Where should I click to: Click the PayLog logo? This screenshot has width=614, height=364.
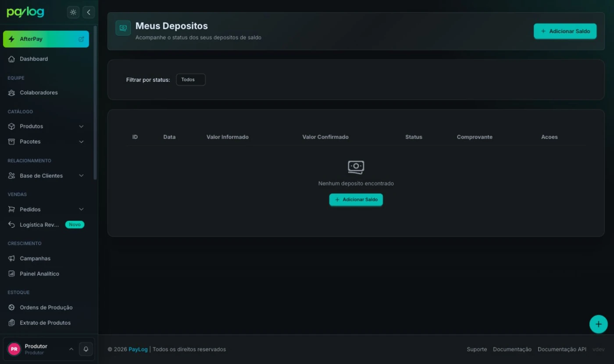(25, 12)
